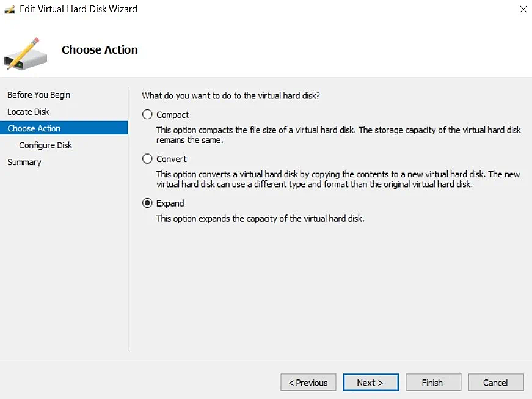Click the Previous button

point(308,382)
